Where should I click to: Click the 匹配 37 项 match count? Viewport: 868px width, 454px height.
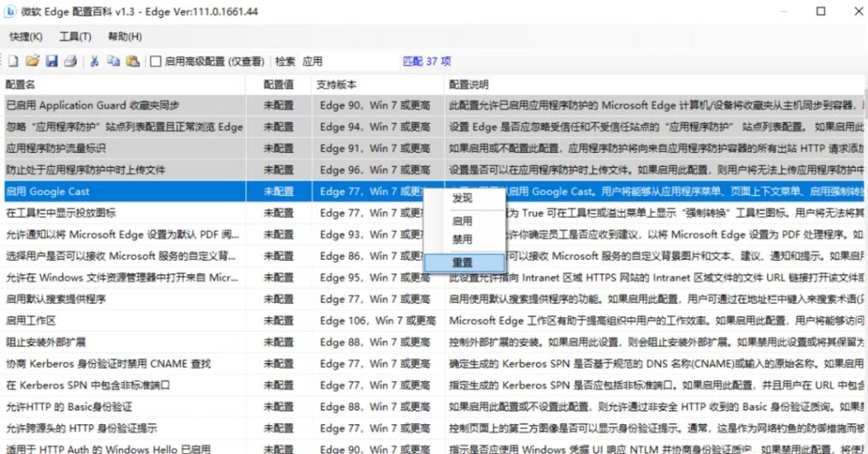coord(427,62)
